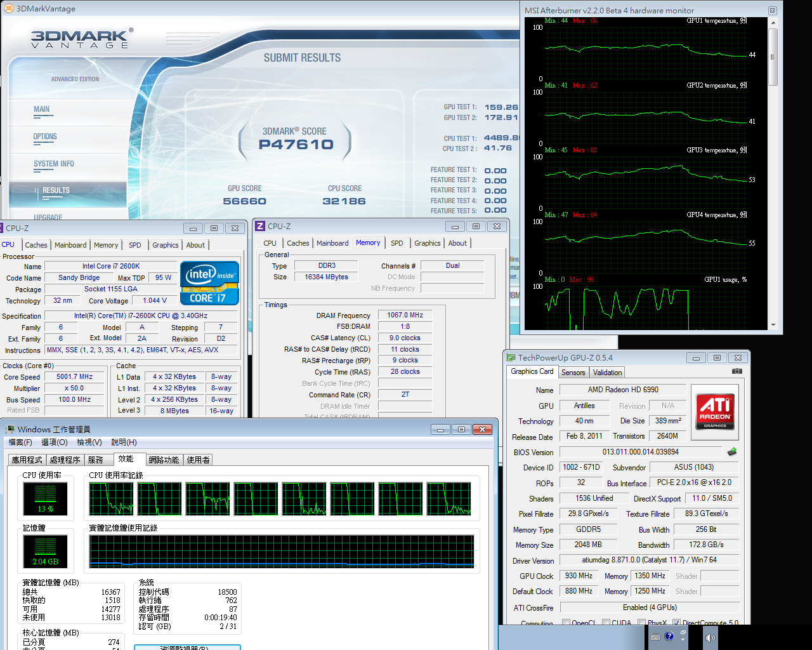Open 選項(O) menu in Task Manager
812x650 pixels.
tap(55, 442)
